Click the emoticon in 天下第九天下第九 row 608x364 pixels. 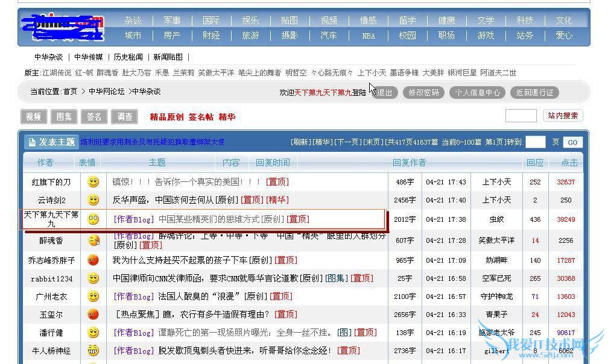tap(93, 219)
